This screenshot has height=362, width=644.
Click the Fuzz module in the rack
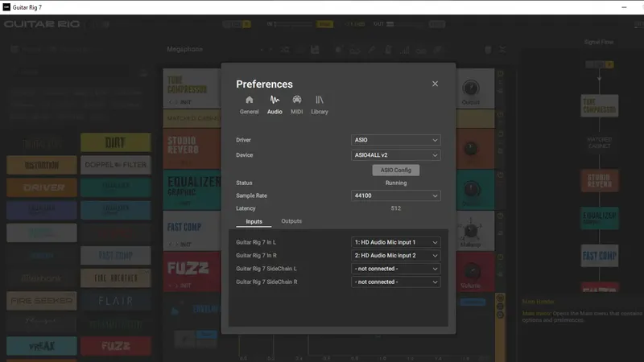click(x=192, y=272)
